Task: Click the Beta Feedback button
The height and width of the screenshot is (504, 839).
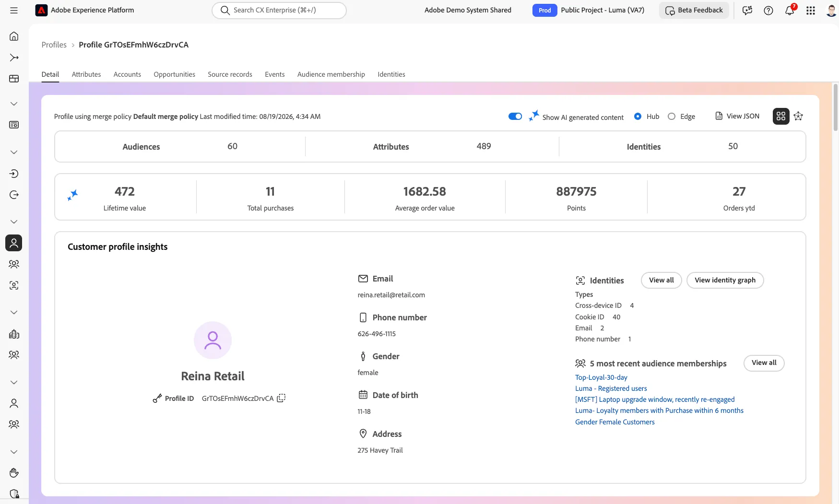Action: click(694, 11)
